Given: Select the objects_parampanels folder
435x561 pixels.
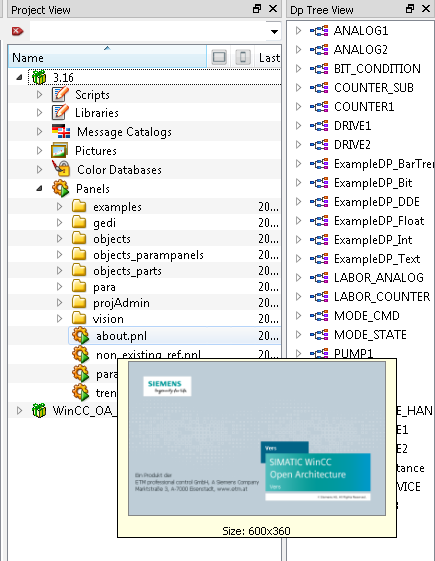Looking at the screenshot, I should pyautogui.click(x=148, y=255).
